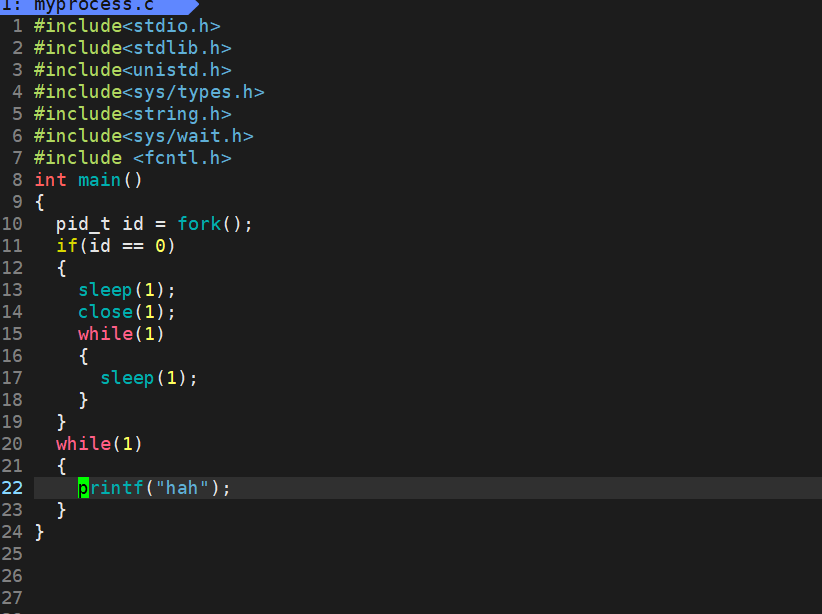Click the #include<sys/types.h> line
Image resolution: width=822 pixels, height=614 pixels.
click(x=149, y=92)
